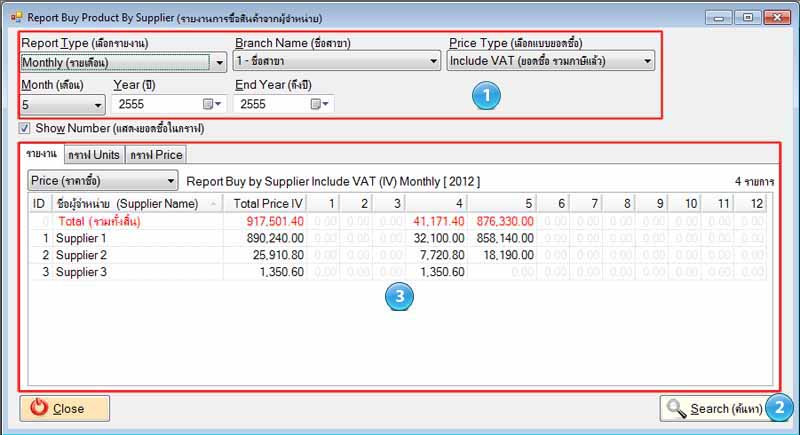800x435 pixels.
Task: Switch to the กราฟ Price tab
Action: 155,155
